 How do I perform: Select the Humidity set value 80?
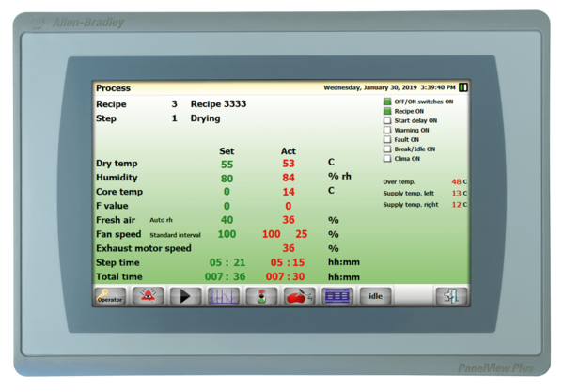click(x=227, y=178)
